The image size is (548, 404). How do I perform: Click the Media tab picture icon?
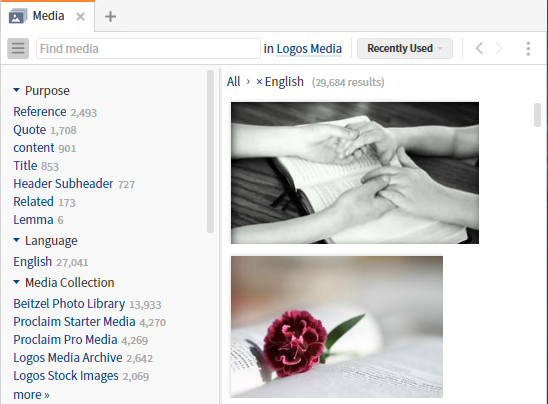pos(18,16)
